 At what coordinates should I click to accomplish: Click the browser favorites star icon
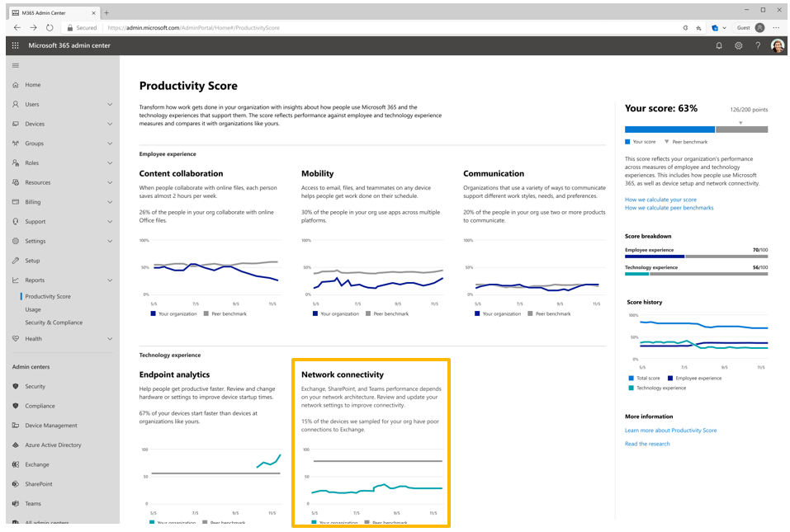pos(699,28)
